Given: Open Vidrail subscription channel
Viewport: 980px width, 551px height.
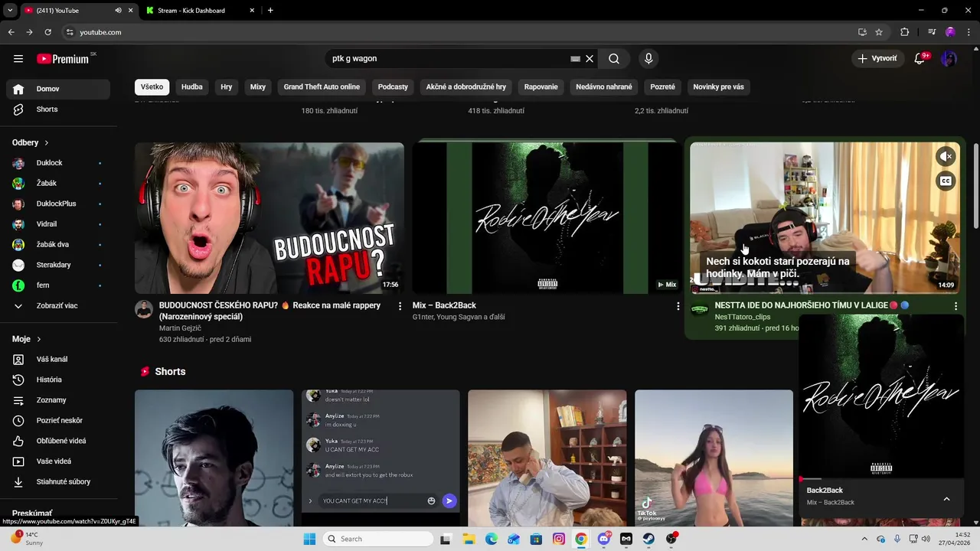Looking at the screenshot, I should (58, 224).
